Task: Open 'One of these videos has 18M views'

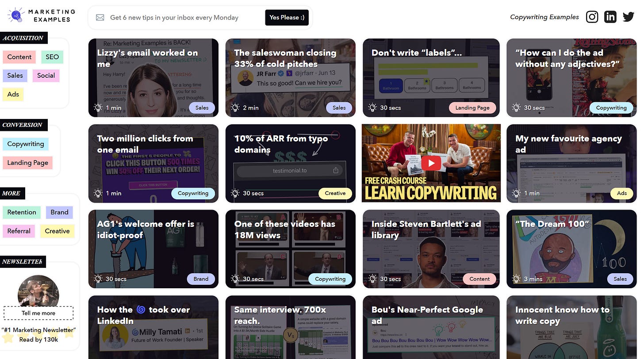Action: click(291, 249)
